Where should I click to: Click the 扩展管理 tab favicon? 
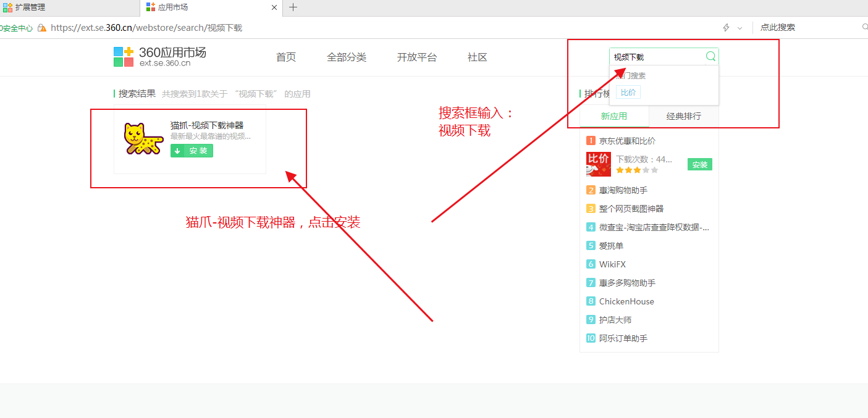(x=7, y=7)
